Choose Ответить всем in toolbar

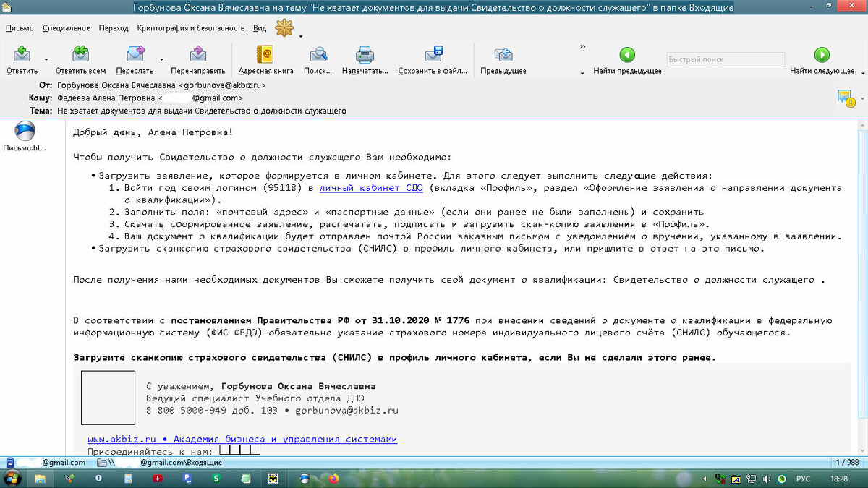pyautogui.click(x=80, y=60)
